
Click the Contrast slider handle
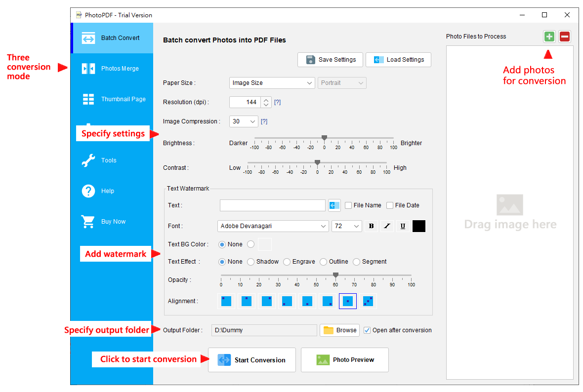[x=317, y=162]
